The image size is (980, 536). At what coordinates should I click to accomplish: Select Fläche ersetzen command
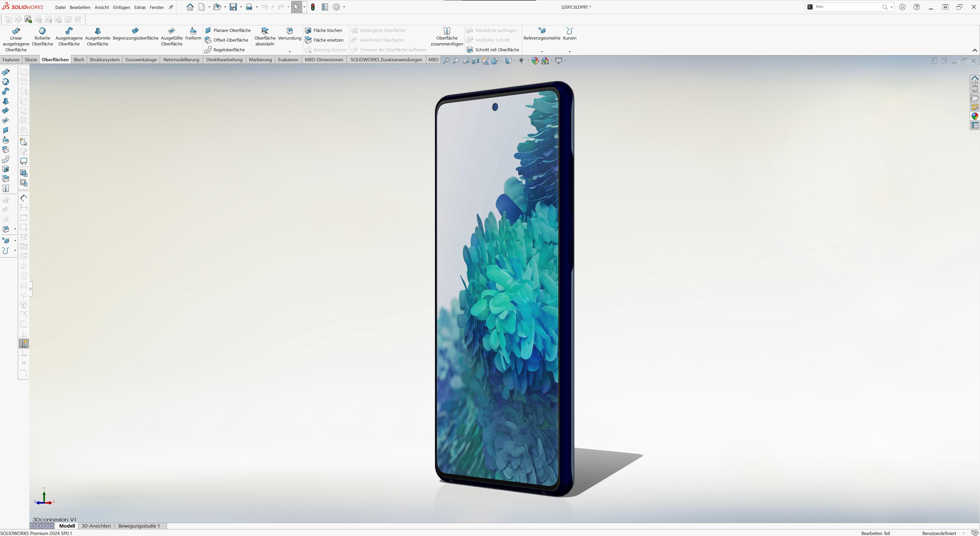pos(324,40)
